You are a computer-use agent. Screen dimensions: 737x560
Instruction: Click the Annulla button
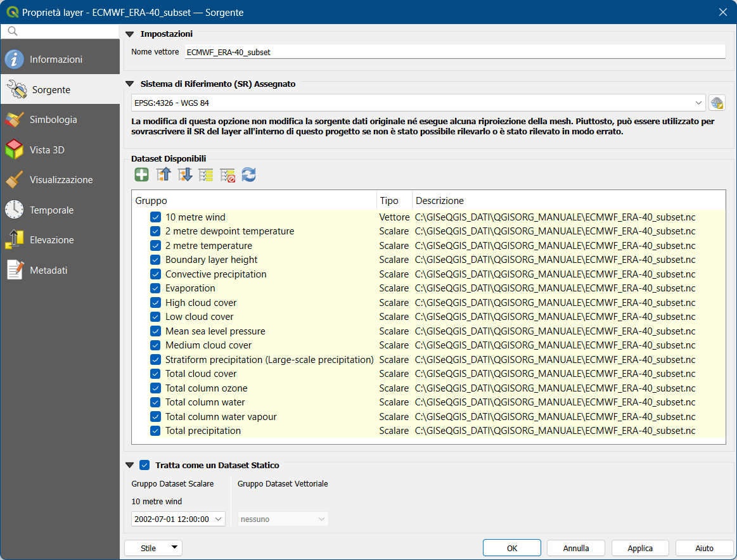[x=576, y=548]
